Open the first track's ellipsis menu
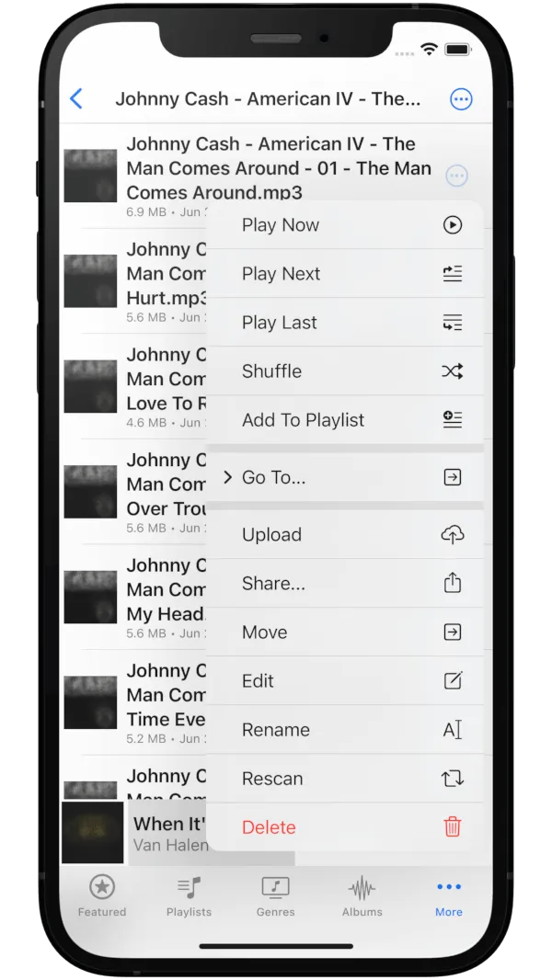Image resolution: width=552 pixels, height=980 pixels. (x=456, y=176)
